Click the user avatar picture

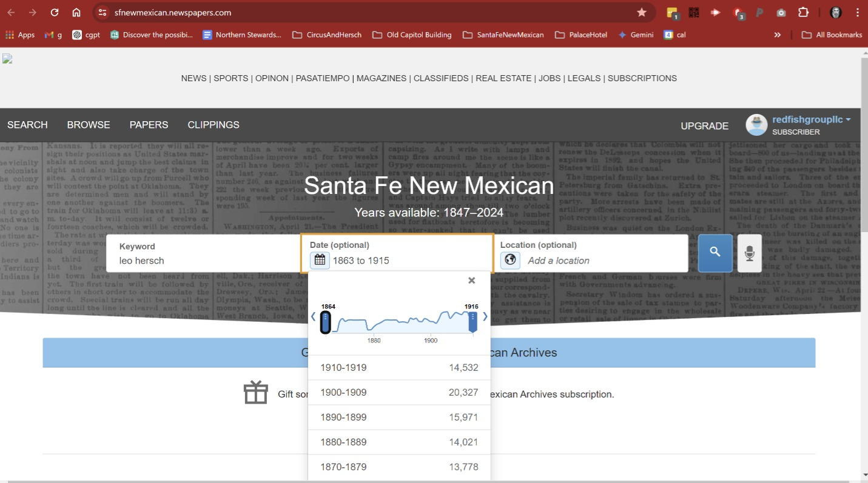click(x=756, y=125)
